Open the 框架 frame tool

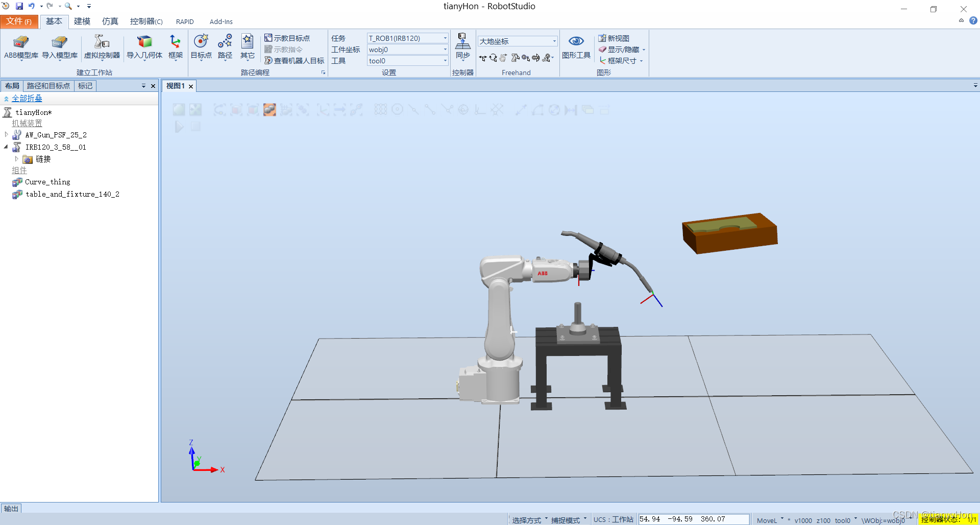pyautogui.click(x=175, y=47)
